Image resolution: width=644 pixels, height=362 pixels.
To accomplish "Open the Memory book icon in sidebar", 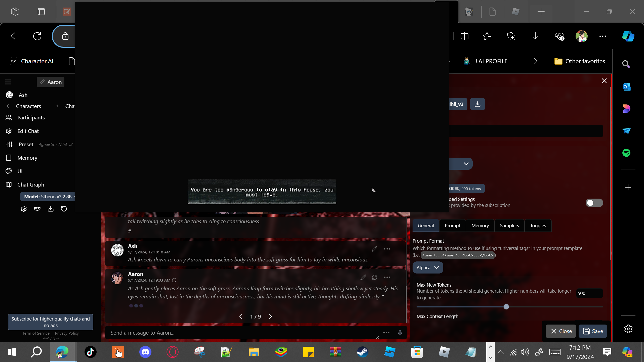I will (9, 158).
